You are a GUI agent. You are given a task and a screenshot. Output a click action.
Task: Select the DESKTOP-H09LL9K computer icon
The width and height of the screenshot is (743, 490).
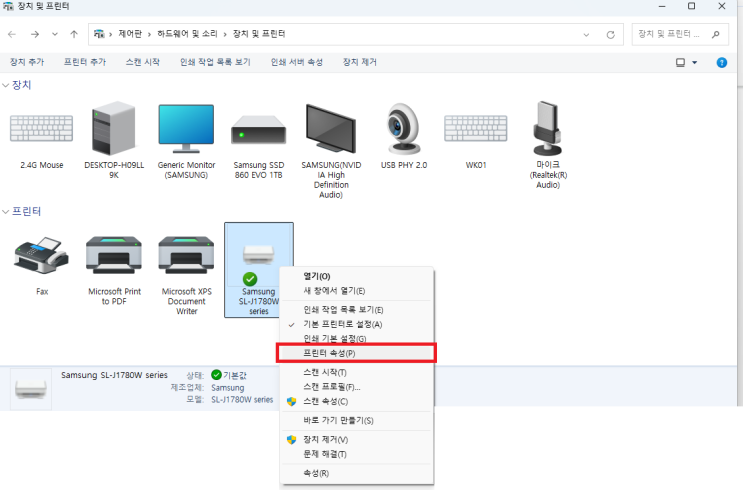tap(114, 128)
